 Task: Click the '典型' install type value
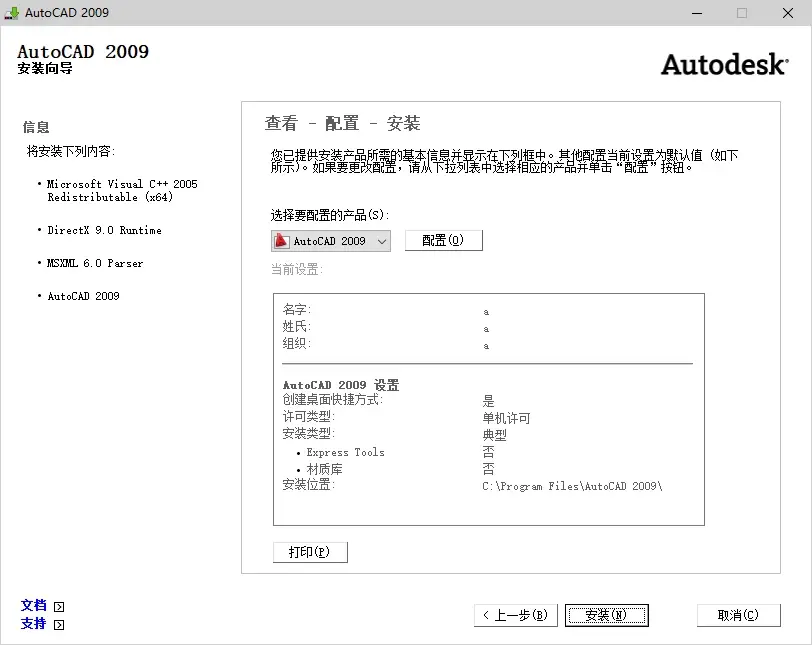point(495,435)
